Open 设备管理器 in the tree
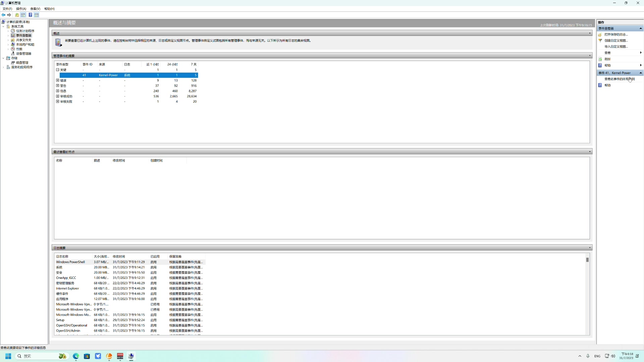This screenshot has width=644, height=362. tap(23, 54)
